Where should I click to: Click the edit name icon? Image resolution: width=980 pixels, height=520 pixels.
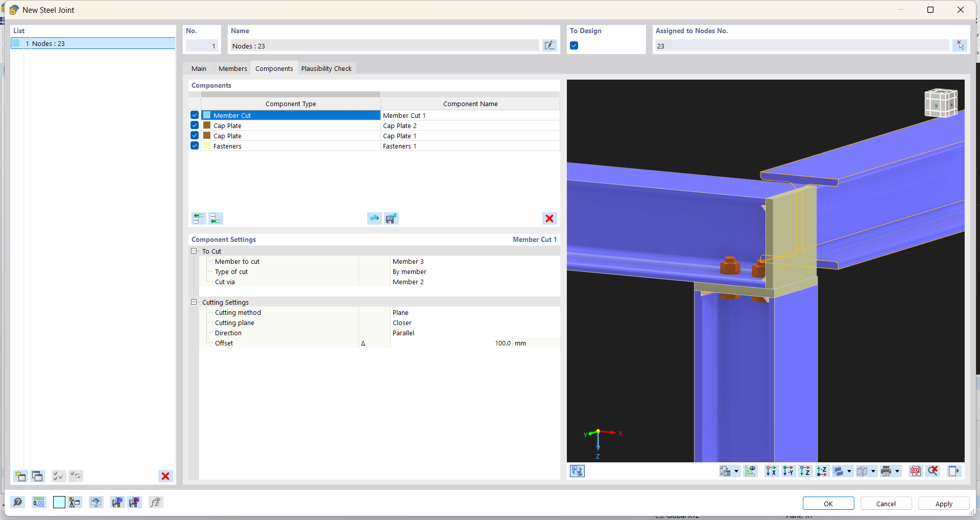(549, 46)
